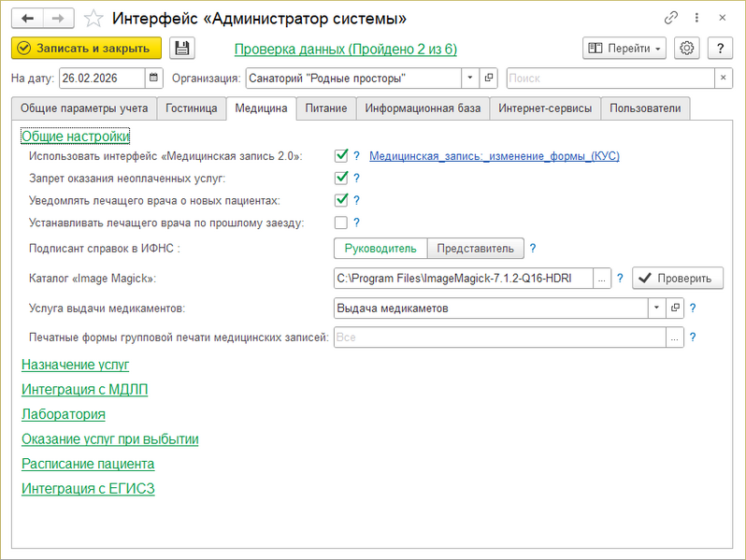Open the Информационная база tab
This screenshot has height=560, width=746.
click(423, 108)
